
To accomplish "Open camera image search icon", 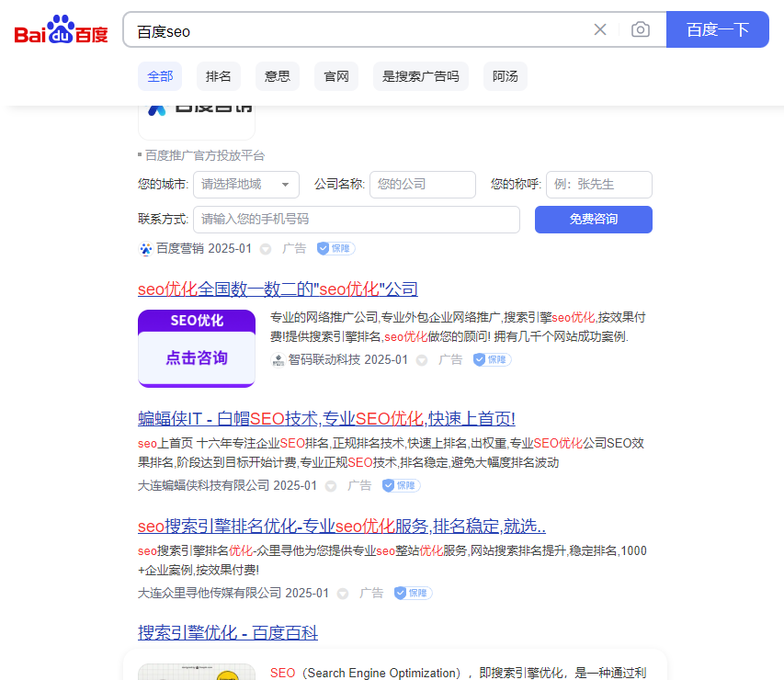I will click(x=641, y=29).
